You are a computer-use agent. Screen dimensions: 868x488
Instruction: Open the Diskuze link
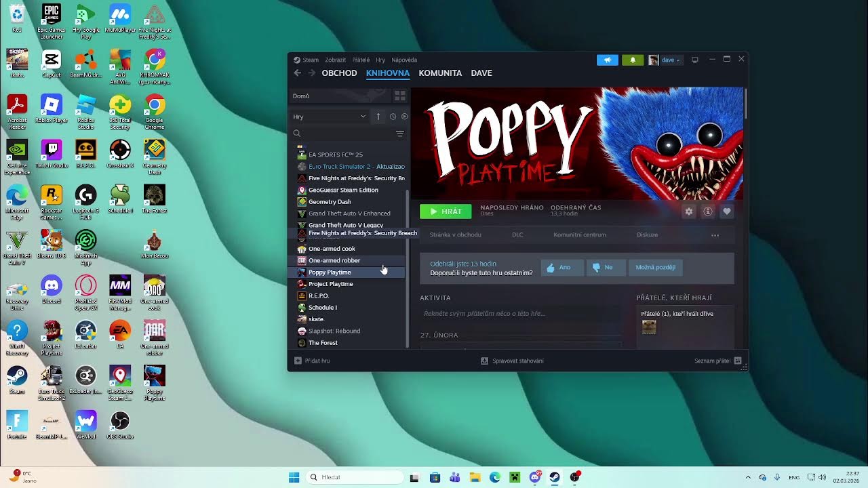pos(648,235)
